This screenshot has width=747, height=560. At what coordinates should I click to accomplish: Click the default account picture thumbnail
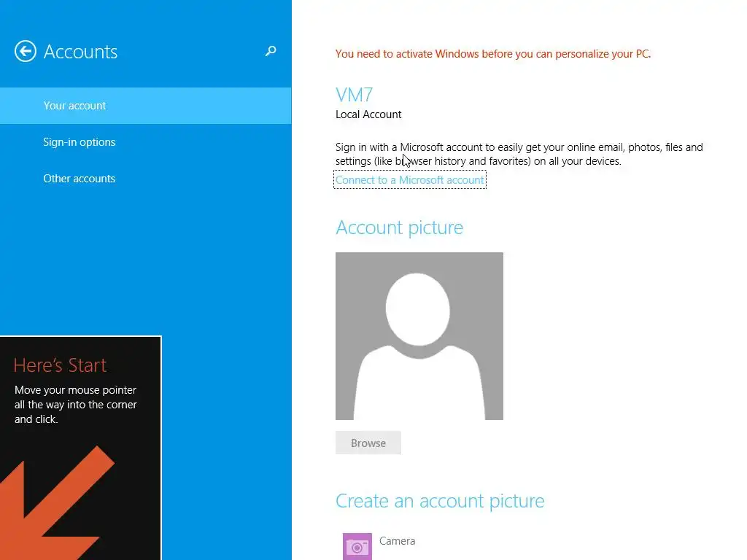tap(419, 336)
